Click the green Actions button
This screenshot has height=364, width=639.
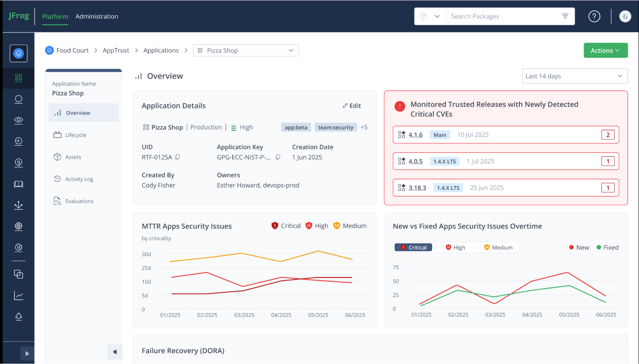tap(605, 50)
